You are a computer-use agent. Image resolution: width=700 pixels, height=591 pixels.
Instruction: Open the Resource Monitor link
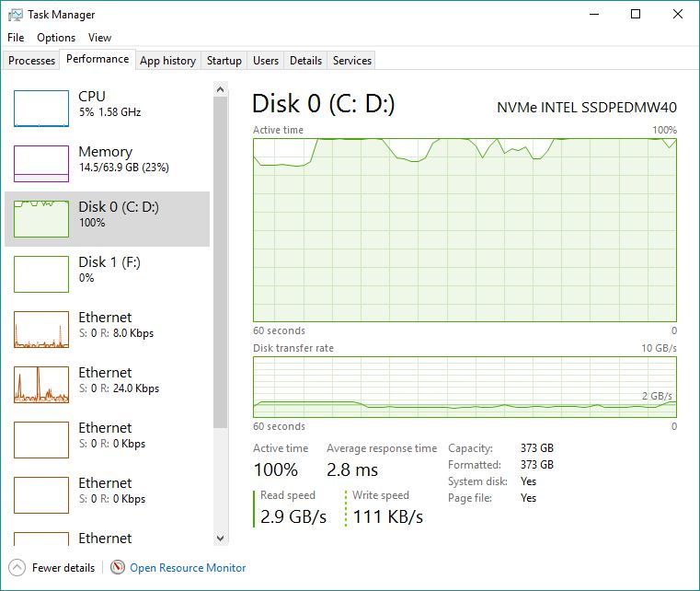[x=188, y=568]
